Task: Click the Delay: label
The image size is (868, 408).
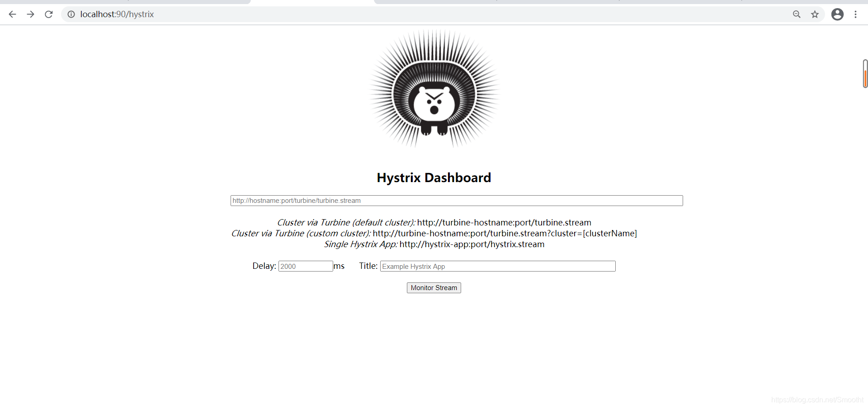Action: [x=264, y=266]
